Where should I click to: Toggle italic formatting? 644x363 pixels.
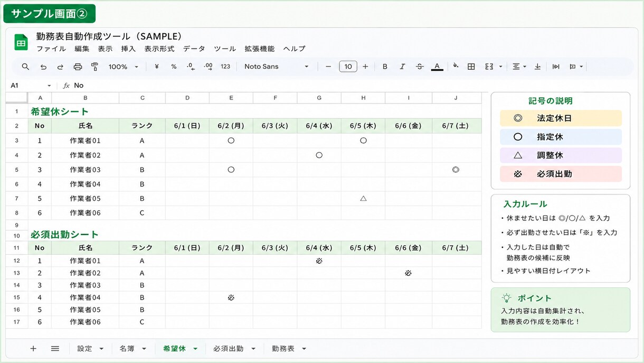tap(402, 67)
